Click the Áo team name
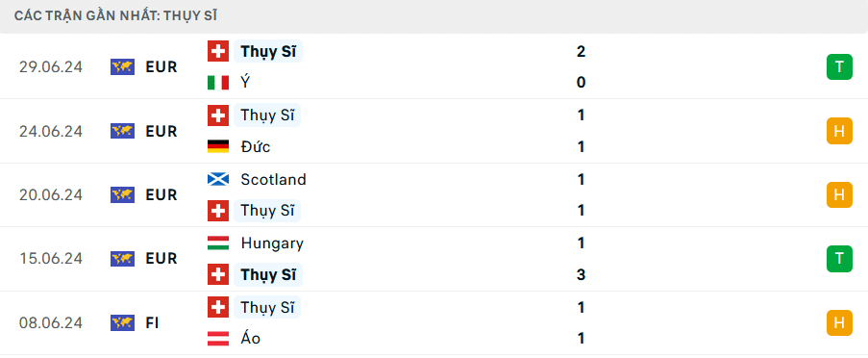This screenshot has height=358, width=868. (251, 339)
